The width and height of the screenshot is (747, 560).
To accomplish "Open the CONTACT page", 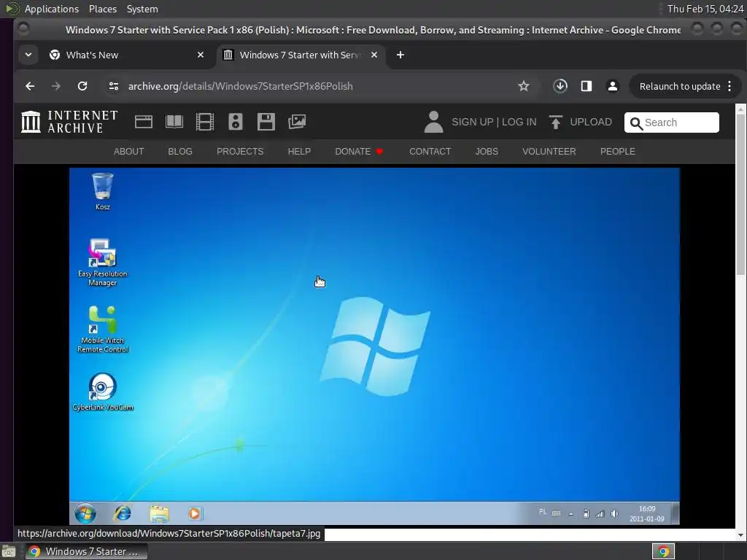I will click(430, 152).
